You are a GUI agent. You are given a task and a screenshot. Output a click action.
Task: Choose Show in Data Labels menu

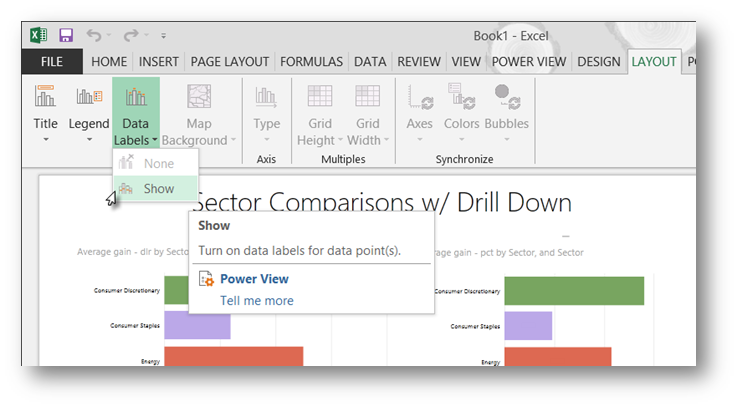(156, 189)
